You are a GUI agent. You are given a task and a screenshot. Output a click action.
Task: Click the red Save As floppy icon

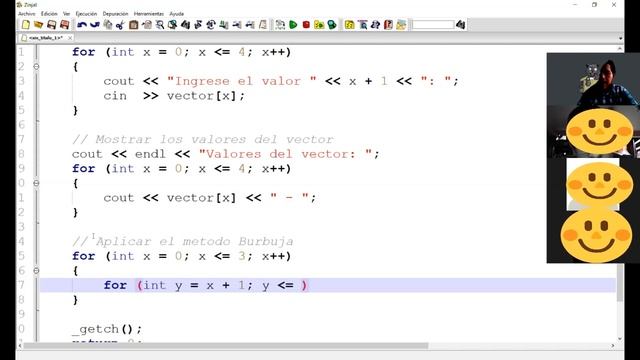tap(64, 25)
